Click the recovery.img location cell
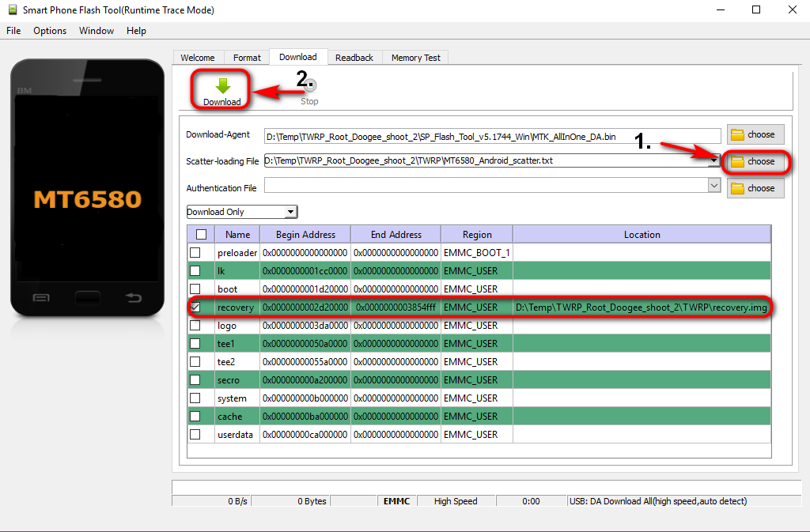 click(641, 307)
